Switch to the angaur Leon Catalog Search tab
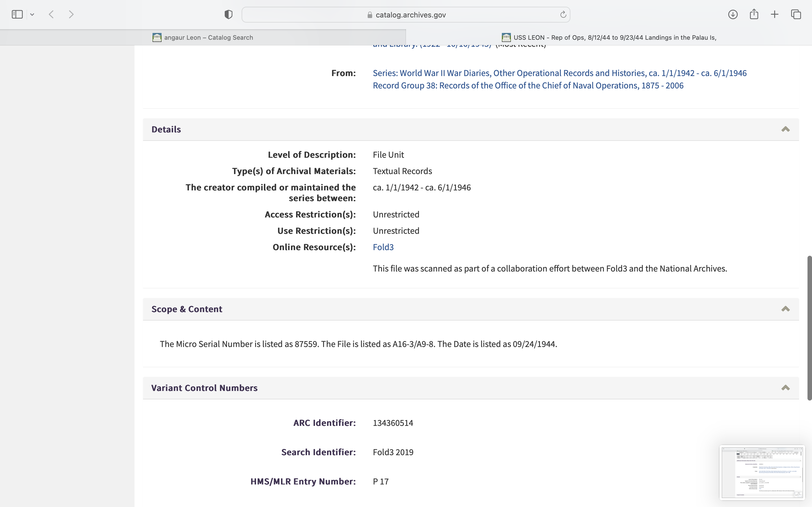This screenshot has width=812, height=507. [203, 37]
